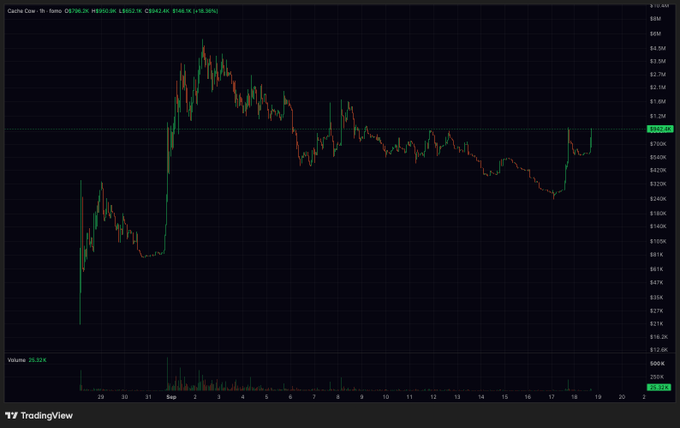
Task: Click the 30 date on time axis
Action: pos(125,397)
